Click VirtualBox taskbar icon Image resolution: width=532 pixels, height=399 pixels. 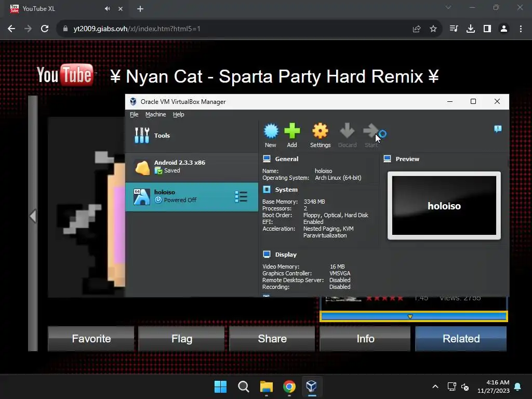point(312,386)
